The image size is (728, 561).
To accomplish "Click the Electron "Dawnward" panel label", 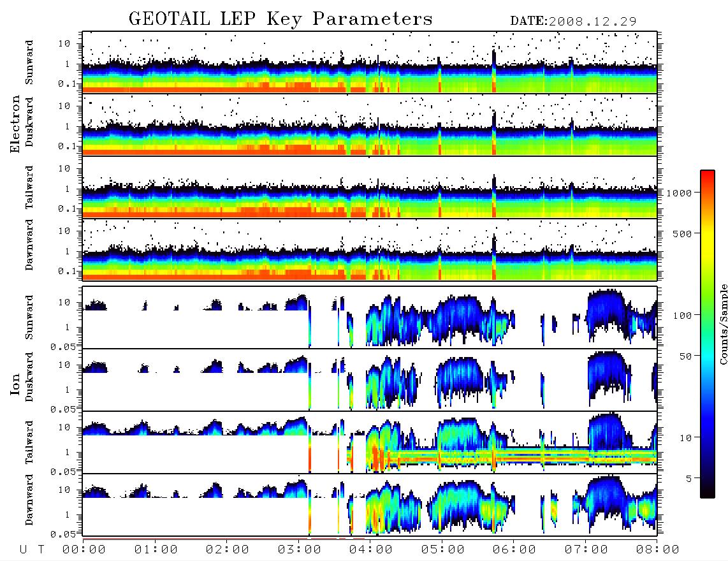I will (29, 245).
